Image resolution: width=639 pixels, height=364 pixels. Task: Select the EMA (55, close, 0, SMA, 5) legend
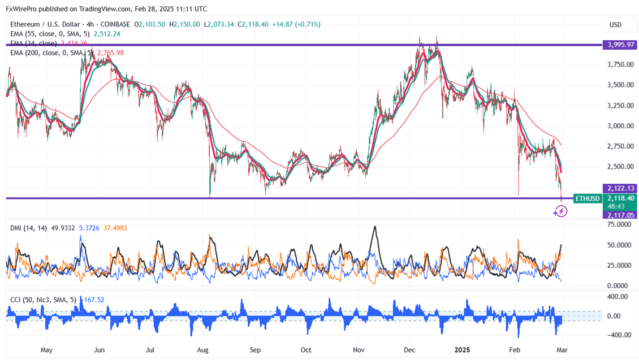[x=50, y=34]
